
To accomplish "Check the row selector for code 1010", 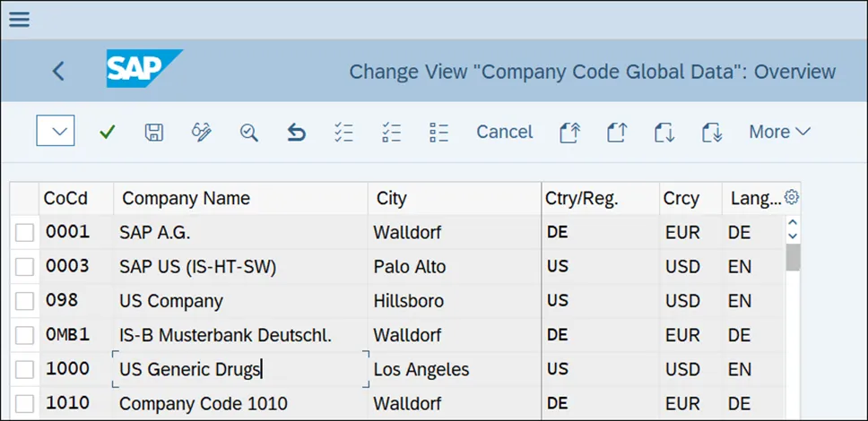I will pos(25,403).
